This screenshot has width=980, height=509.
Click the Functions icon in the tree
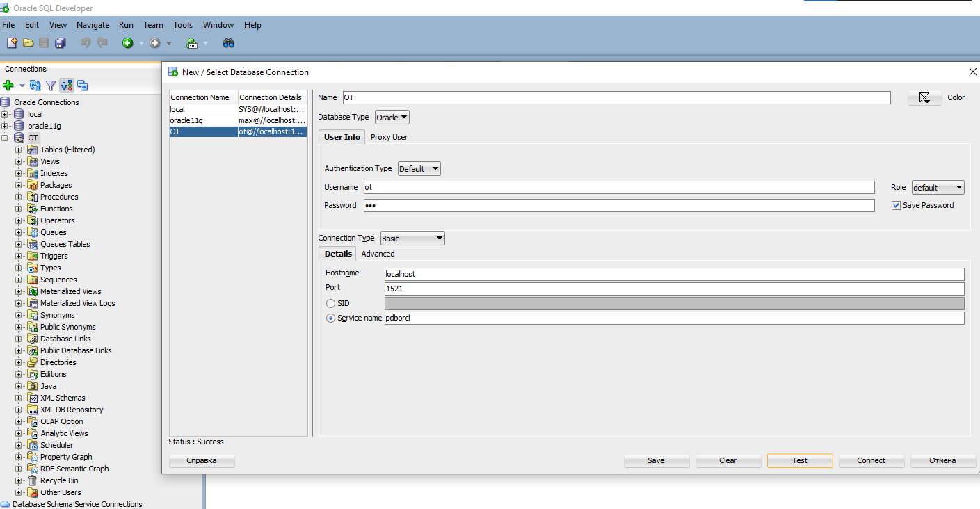(x=33, y=209)
